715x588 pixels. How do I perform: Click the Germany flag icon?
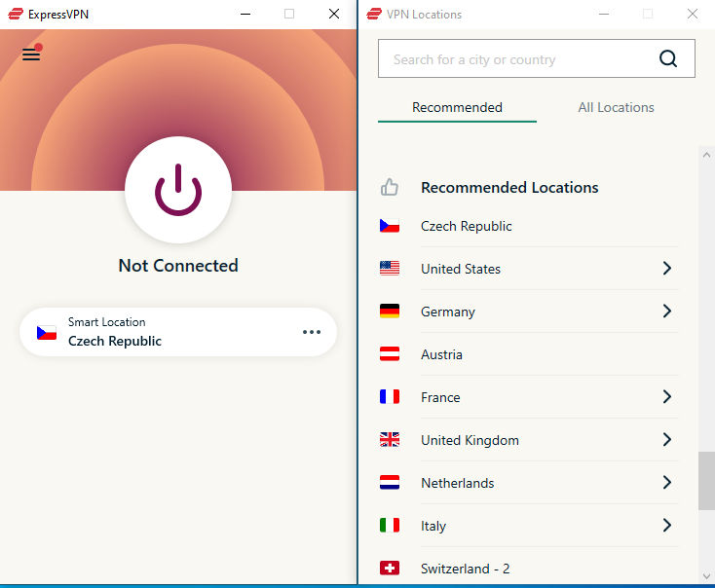tap(390, 312)
